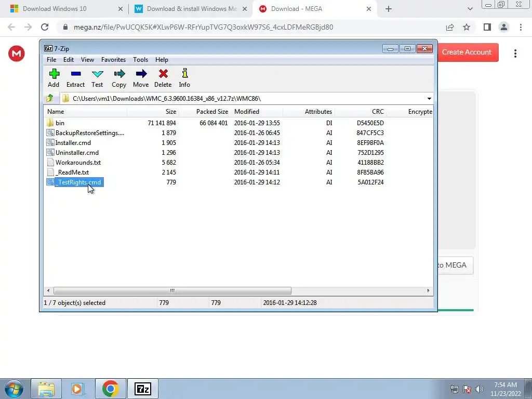This screenshot has width=532, height=399.
Task: Switch to Chrome on the taskbar
Action: point(110,389)
